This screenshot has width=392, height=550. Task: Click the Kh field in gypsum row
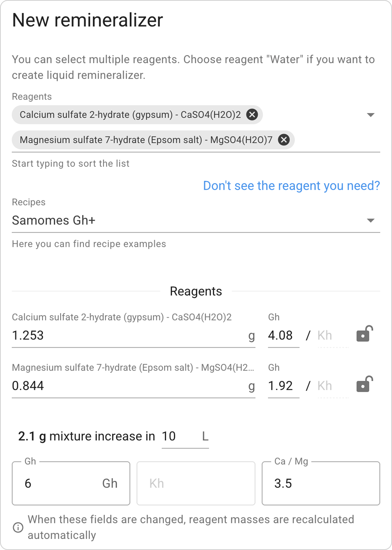333,335
